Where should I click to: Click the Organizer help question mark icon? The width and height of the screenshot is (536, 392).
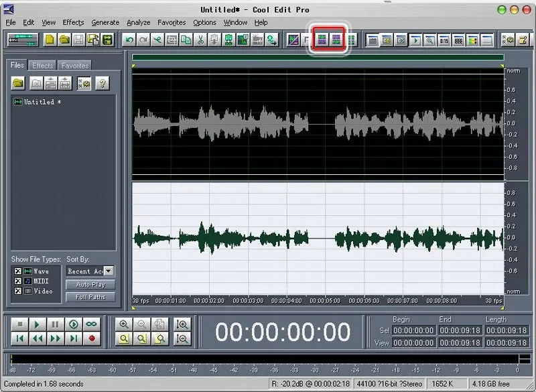click(103, 83)
